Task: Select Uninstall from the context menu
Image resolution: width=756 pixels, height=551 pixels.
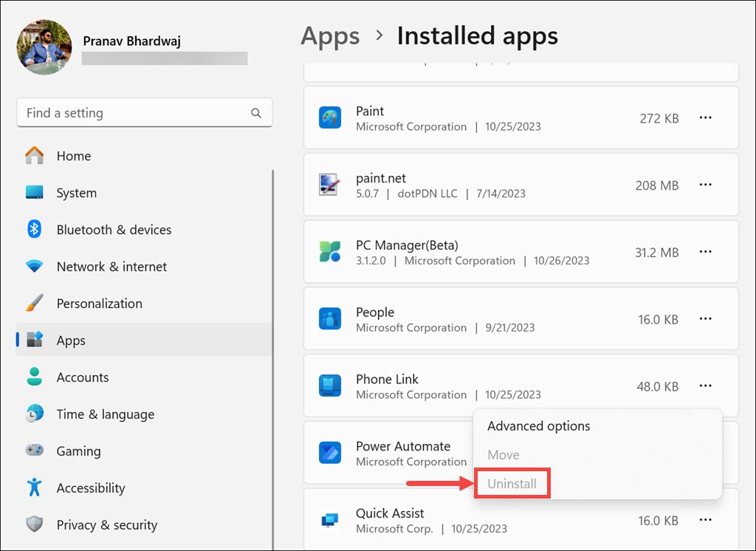Action: 512,485
